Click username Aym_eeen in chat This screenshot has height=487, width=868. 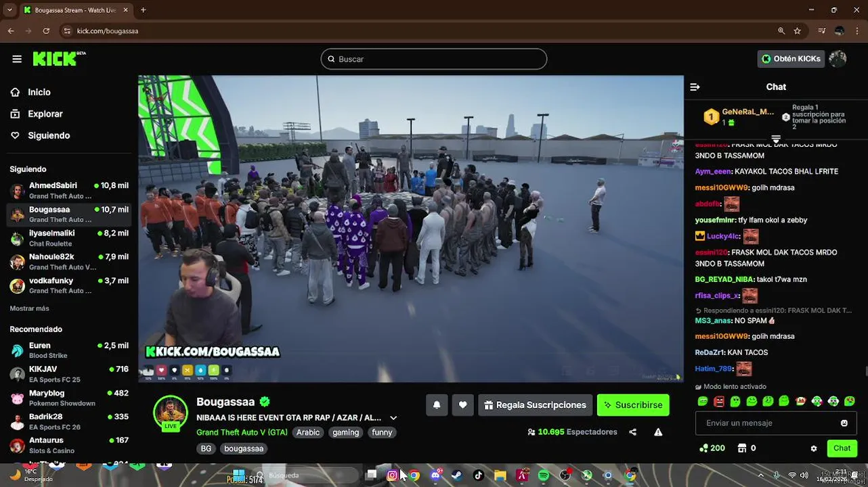(x=713, y=171)
